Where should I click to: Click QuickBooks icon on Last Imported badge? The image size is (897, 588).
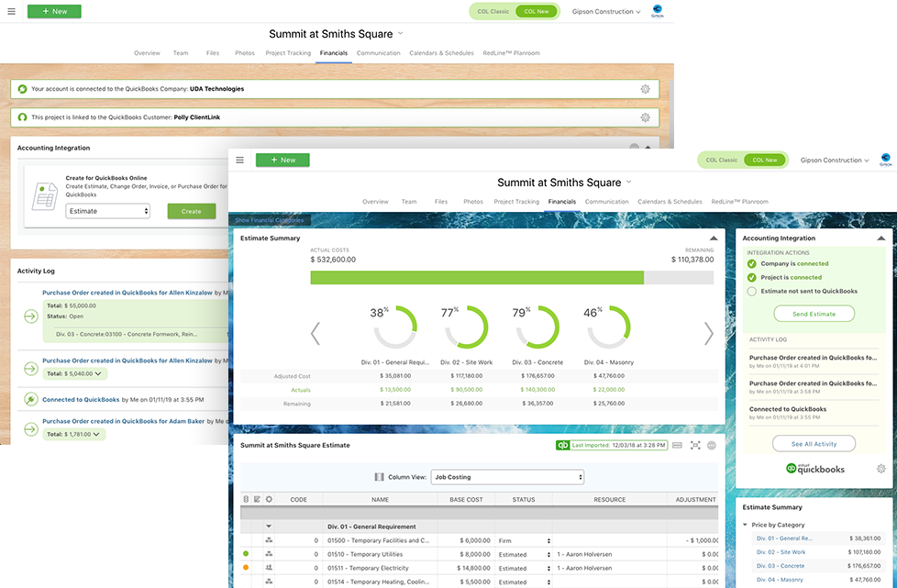(563, 445)
